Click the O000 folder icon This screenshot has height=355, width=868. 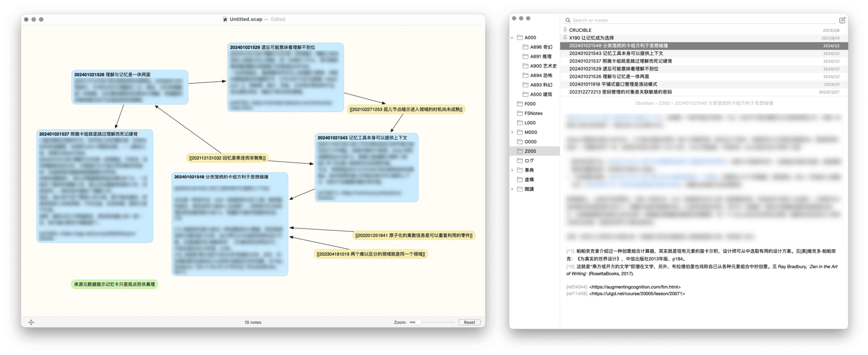(x=520, y=142)
